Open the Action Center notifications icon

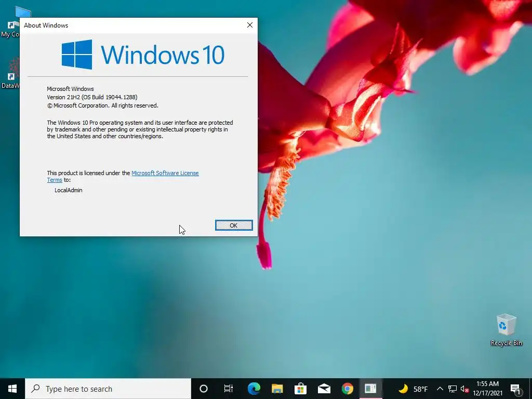(x=515, y=390)
